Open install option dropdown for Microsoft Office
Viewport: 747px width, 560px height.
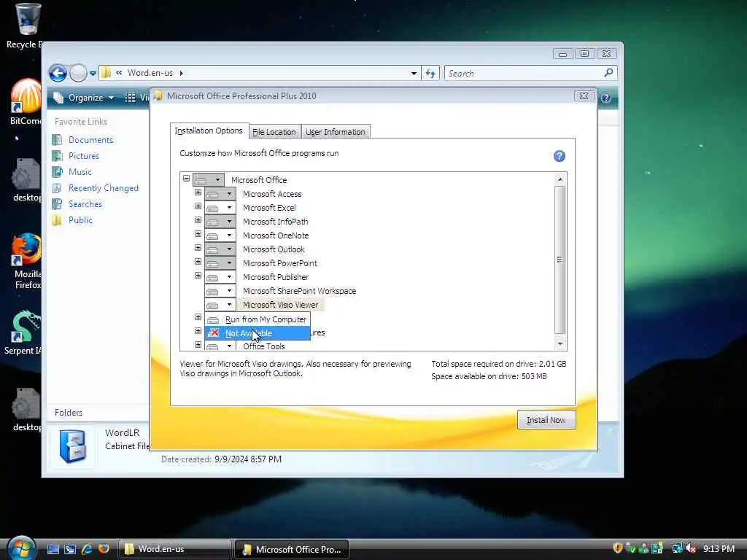208,179
